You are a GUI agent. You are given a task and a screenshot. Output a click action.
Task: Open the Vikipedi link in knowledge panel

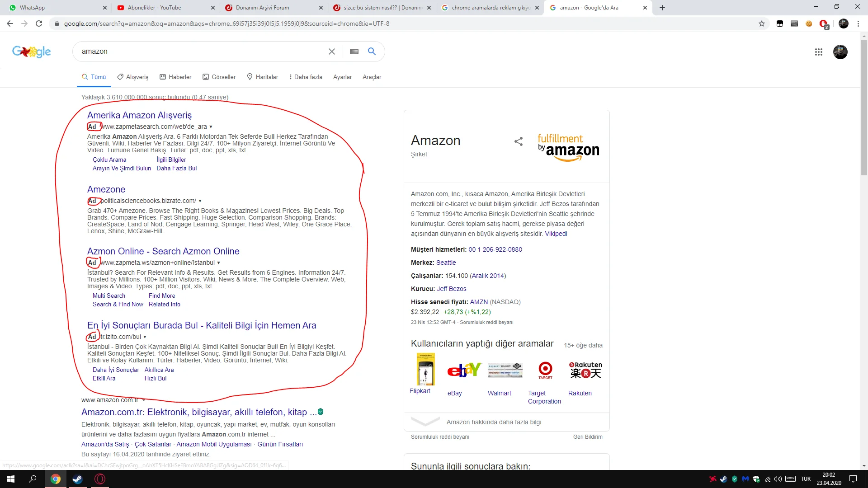556,234
